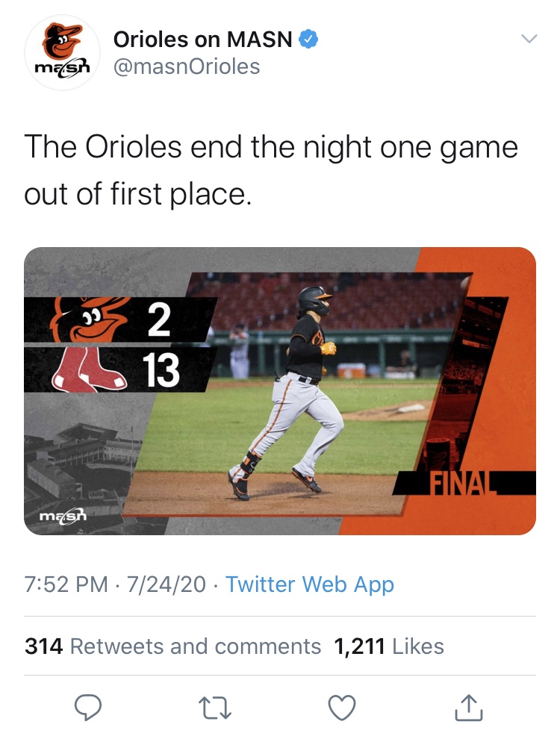Tap the Orioles bird logo in image
Viewport: 560px width, 739px height.
click(x=90, y=319)
